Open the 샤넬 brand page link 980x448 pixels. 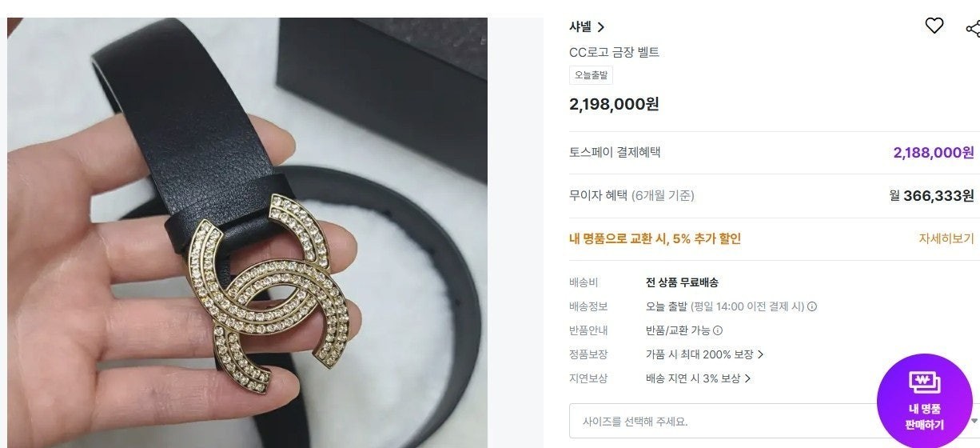click(587, 26)
